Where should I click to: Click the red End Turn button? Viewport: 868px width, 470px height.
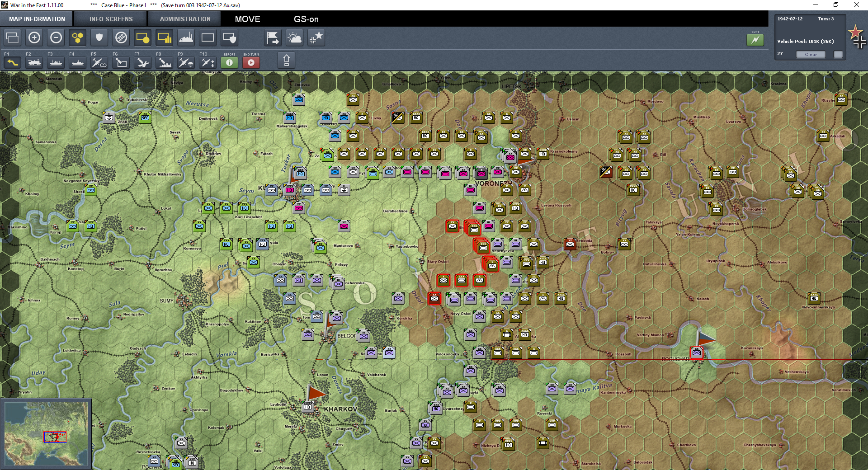[x=251, y=62]
